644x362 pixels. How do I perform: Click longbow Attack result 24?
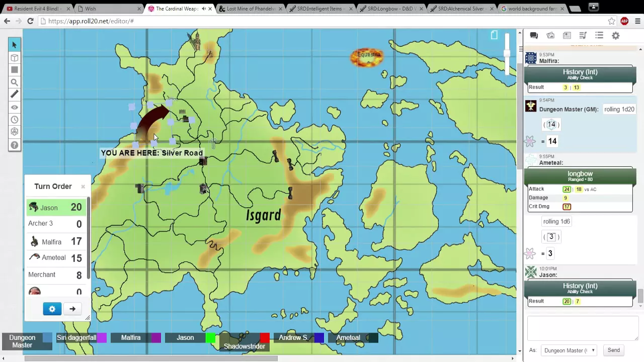pyautogui.click(x=567, y=190)
